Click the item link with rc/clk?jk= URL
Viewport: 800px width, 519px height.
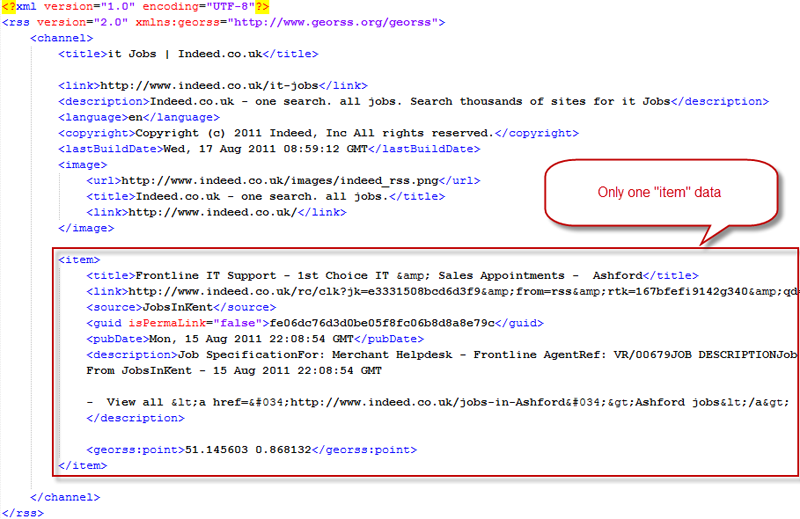click(442, 291)
